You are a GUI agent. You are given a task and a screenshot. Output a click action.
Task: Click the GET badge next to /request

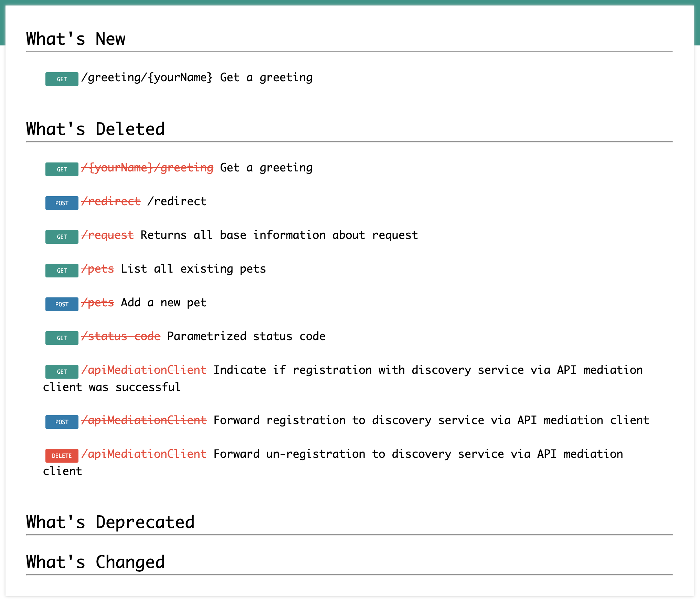click(x=61, y=236)
